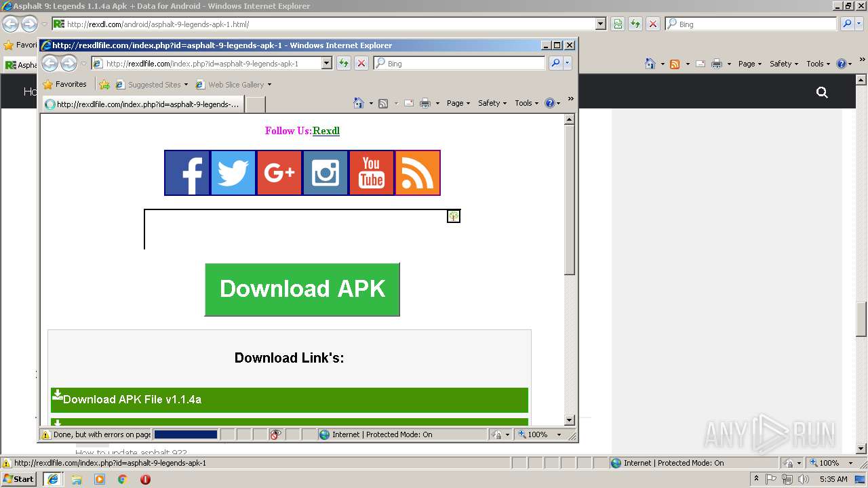Open a new tab in popup window
The width and height of the screenshot is (868, 488).
click(255, 104)
